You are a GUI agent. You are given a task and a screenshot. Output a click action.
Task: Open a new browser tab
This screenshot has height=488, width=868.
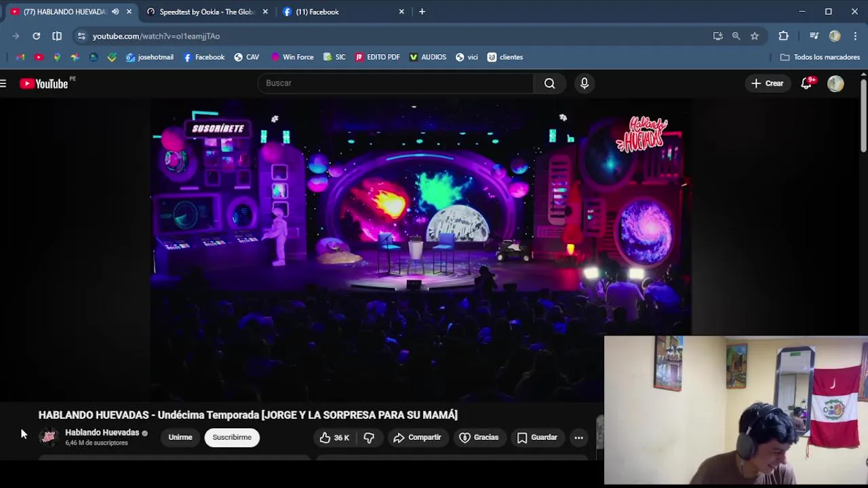tap(422, 12)
